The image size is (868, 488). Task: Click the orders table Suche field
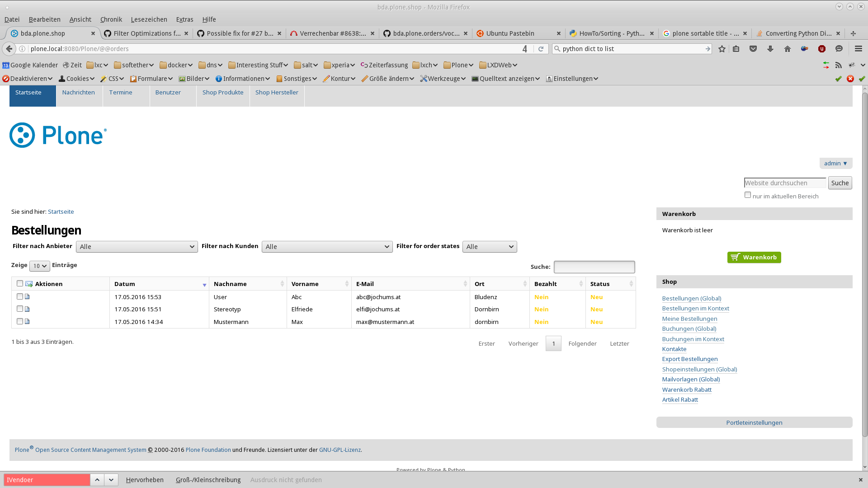[x=594, y=267]
